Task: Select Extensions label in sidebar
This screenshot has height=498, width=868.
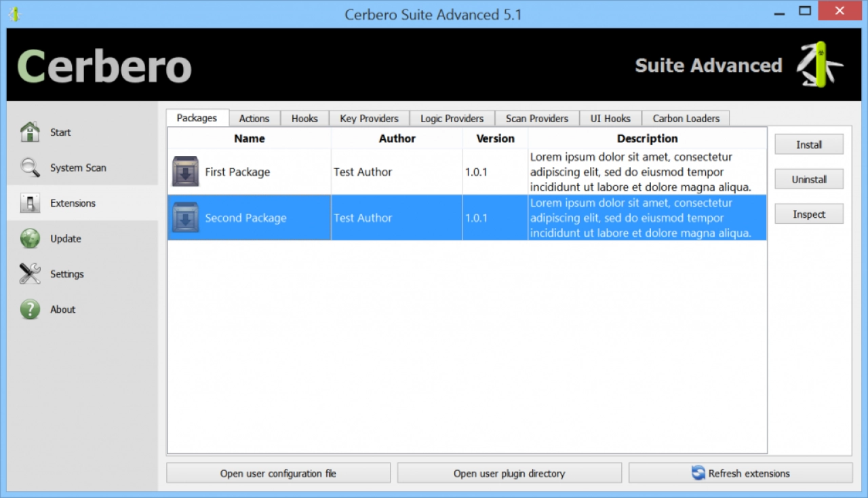Action: (73, 203)
